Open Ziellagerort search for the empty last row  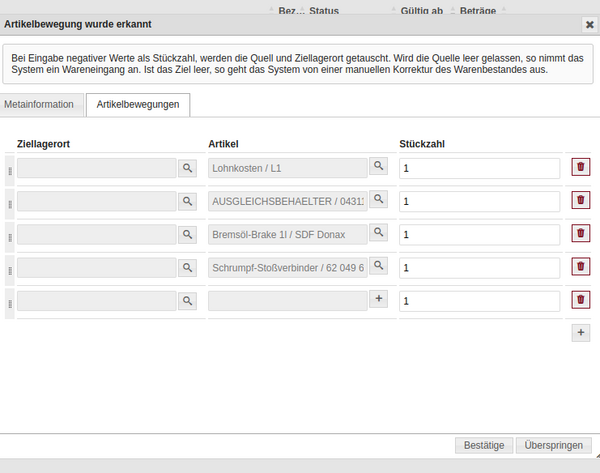coord(187,301)
